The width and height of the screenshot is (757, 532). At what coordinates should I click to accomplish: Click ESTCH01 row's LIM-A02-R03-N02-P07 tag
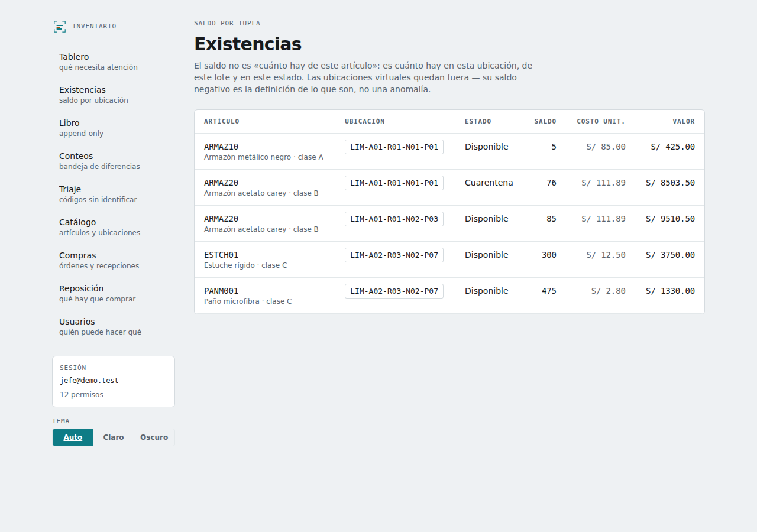(394, 255)
